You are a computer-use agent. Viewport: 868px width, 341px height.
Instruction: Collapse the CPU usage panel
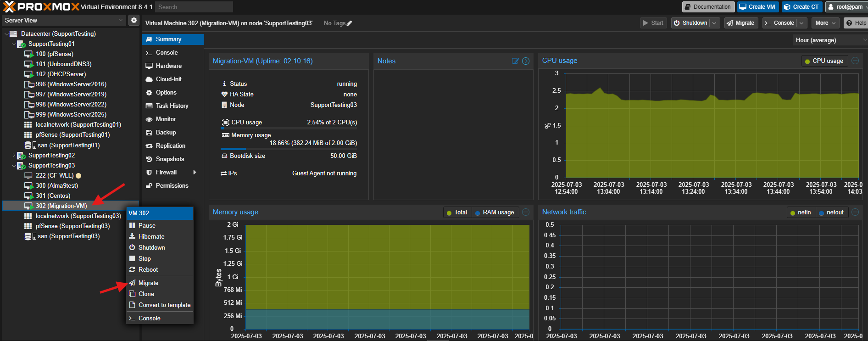(x=855, y=61)
